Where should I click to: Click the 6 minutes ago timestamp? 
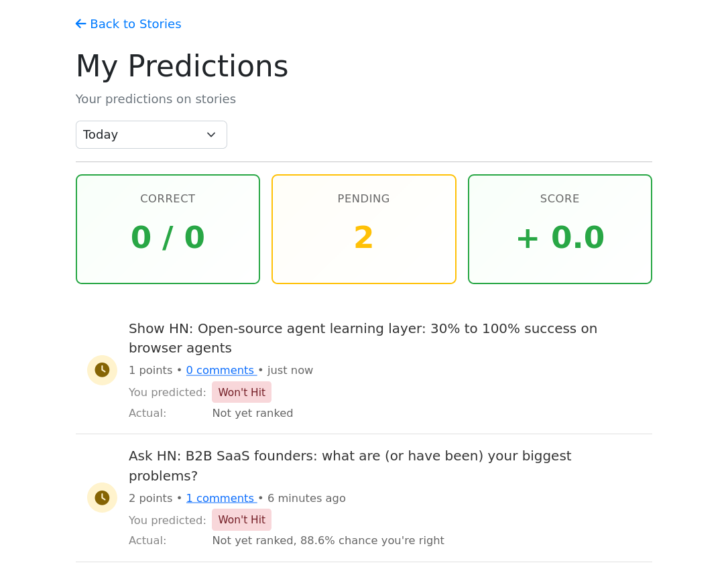click(306, 498)
